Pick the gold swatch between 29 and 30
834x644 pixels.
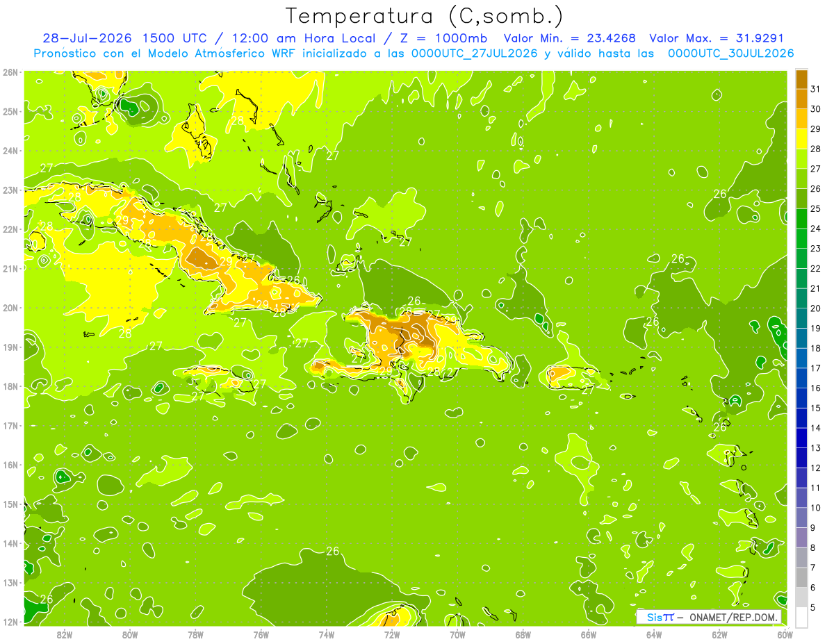pos(802,119)
